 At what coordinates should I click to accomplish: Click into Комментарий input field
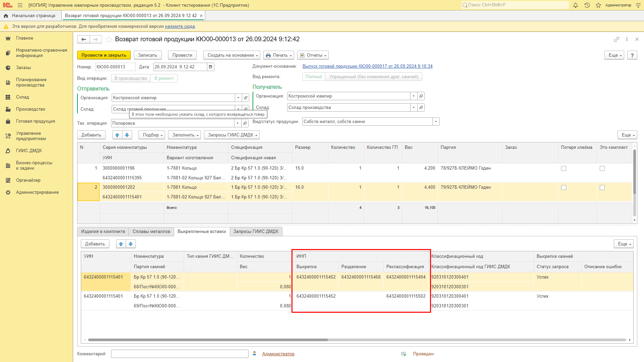tap(180, 354)
